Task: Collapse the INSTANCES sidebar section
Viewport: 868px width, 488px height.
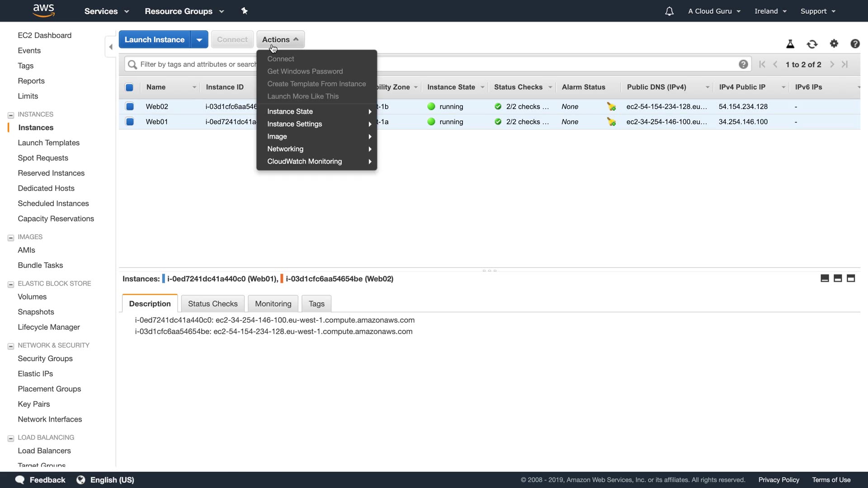Action: [x=11, y=115]
